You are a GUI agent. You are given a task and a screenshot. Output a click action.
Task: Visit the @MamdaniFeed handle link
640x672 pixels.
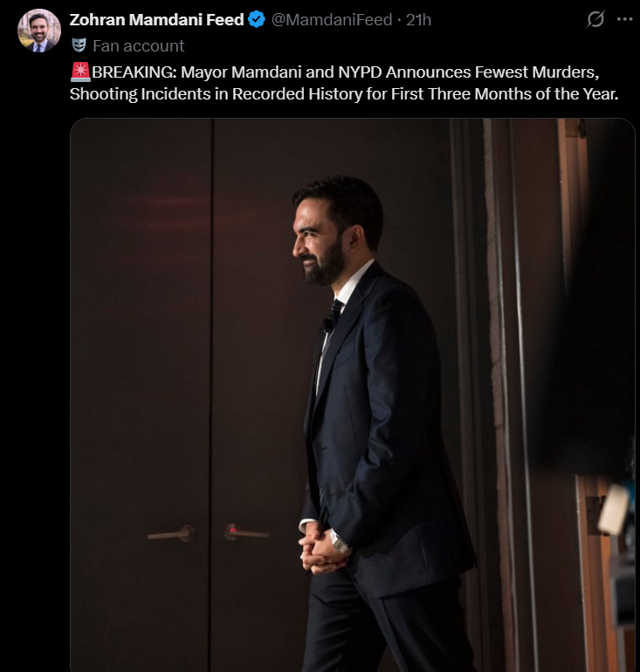pyautogui.click(x=332, y=20)
